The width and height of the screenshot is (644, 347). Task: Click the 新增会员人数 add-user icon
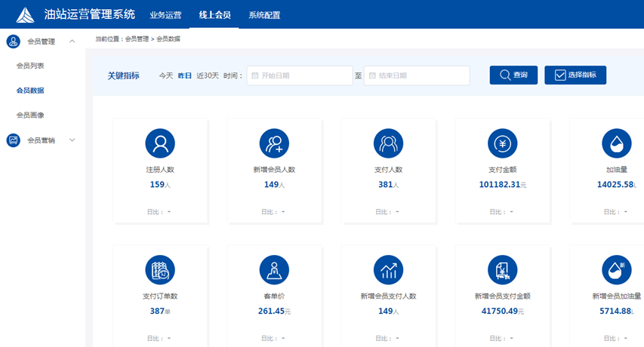point(274,143)
